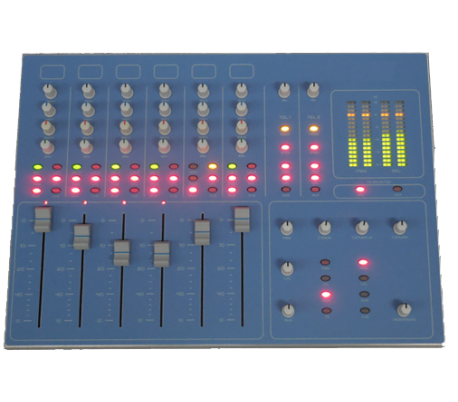Toggle lit red button under level meters
Screen dimensions: 458x402
[360, 189]
